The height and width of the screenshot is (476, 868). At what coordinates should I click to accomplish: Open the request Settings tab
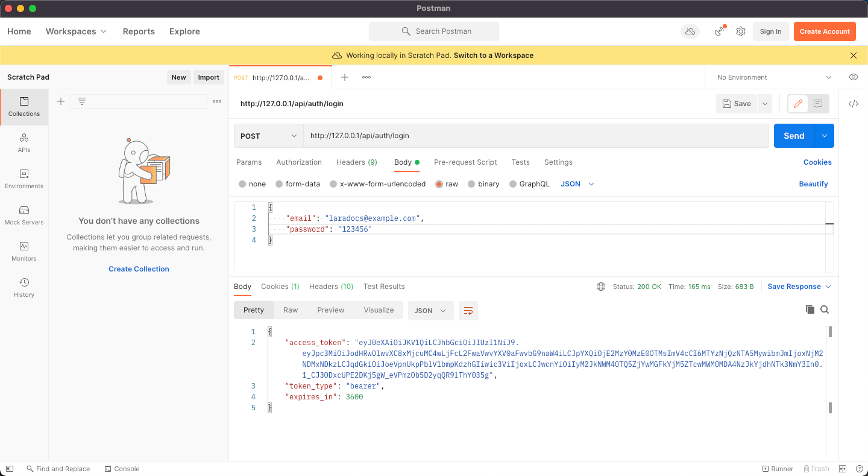(558, 162)
